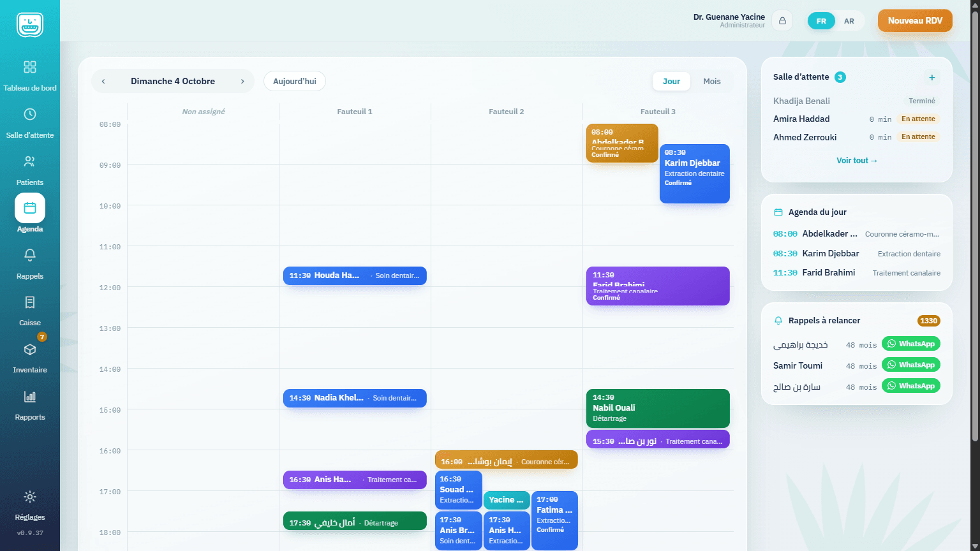The width and height of the screenshot is (980, 551).
Task: Open the 11:30 Traitement canalaire appointment card
Action: [658, 286]
